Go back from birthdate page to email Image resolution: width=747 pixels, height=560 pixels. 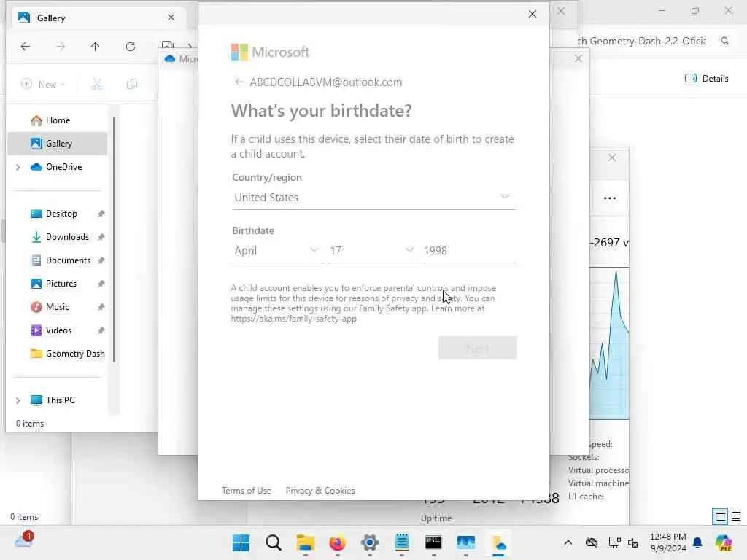pyautogui.click(x=239, y=82)
